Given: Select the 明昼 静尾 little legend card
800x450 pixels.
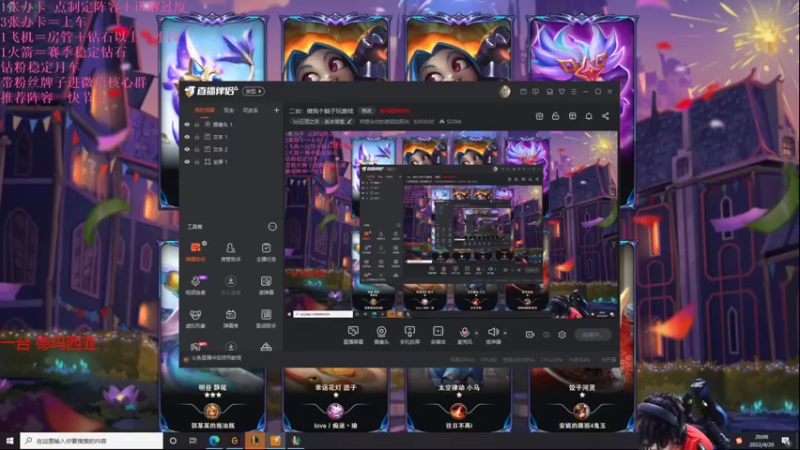Looking at the screenshot, I should click(x=212, y=399).
